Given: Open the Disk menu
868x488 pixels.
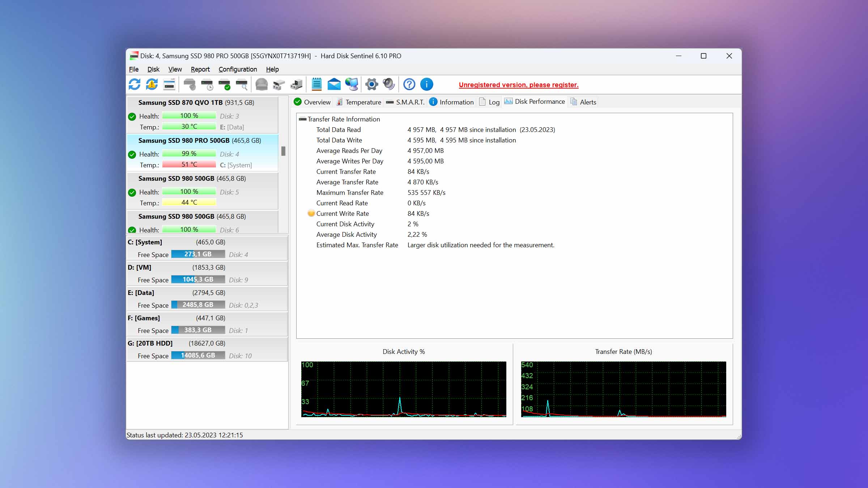Looking at the screenshot, I should pyautogui.click(x=153, y=69).
